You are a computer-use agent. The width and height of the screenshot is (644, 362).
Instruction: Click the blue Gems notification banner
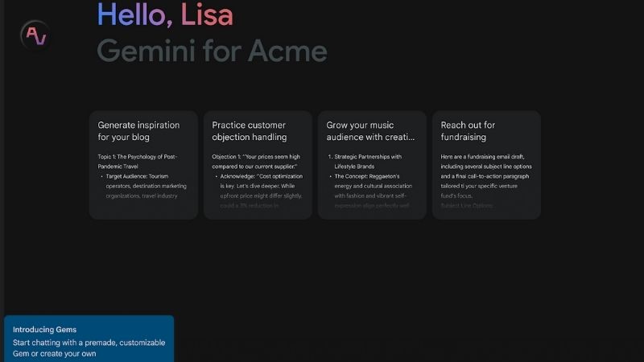(89, 339)
